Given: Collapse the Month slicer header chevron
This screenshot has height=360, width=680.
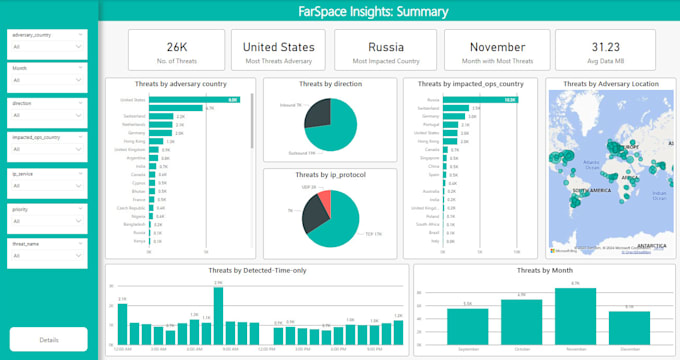Looking at the screenshot, I should tap(80, 68).
